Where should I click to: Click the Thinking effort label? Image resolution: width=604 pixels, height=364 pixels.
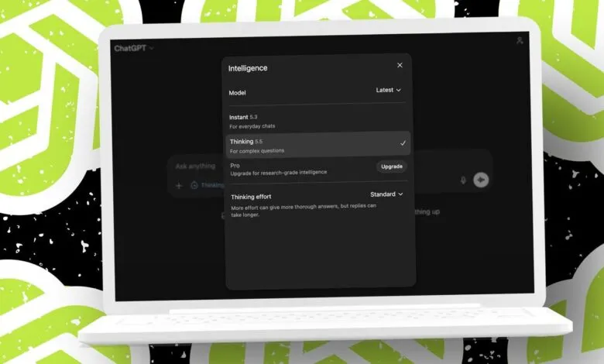(x=251, y=197)
